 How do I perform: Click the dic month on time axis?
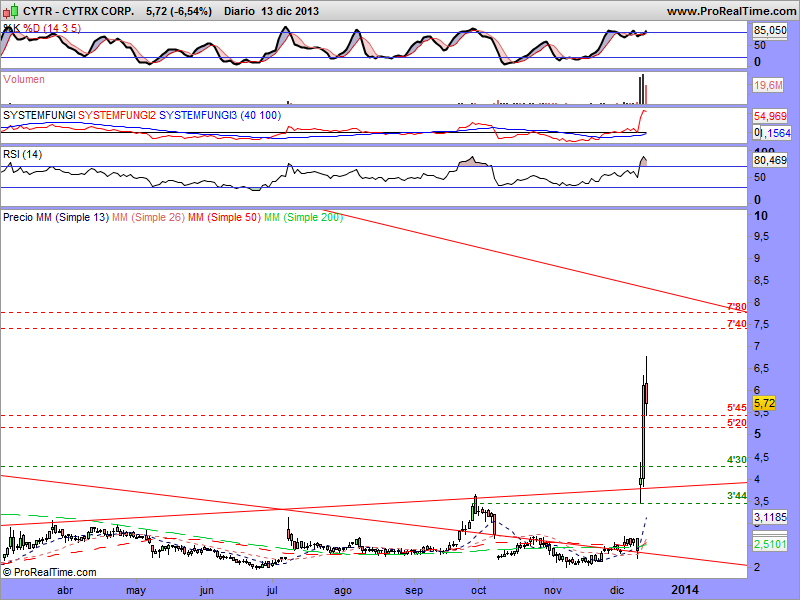click(x=617, y=590)
